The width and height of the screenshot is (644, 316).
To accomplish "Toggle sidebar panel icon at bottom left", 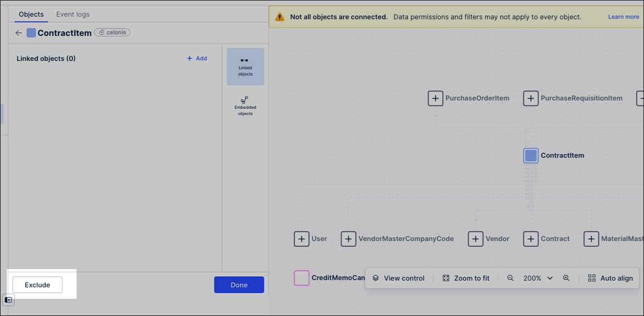I will tap(9, 300).
